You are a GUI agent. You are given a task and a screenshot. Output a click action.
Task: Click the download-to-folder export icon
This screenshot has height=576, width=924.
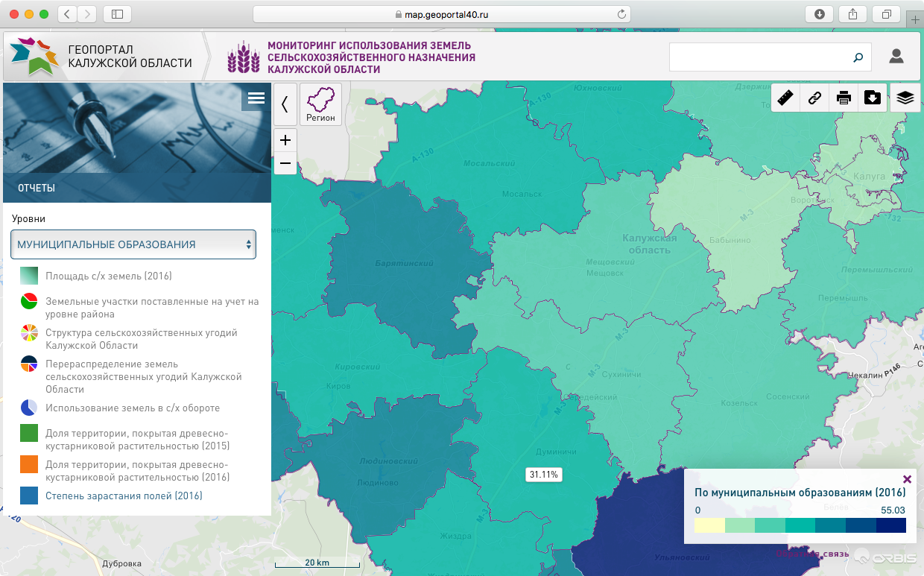(873, 98)
